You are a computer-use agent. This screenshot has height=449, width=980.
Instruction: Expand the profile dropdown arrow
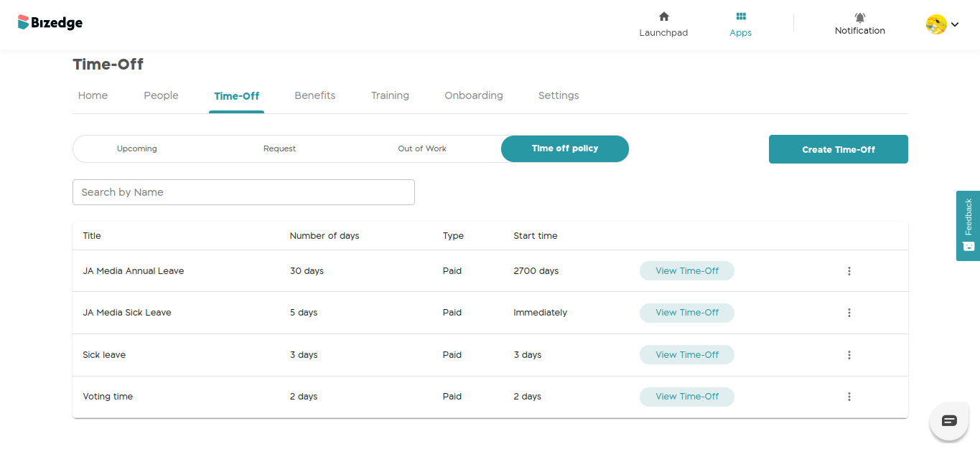[x=955, y=24]
